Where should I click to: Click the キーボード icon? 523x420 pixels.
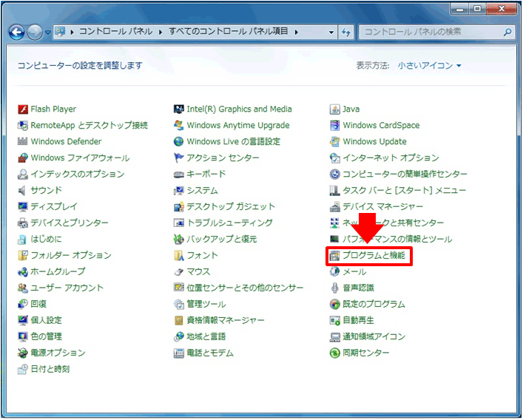(179, 175)
